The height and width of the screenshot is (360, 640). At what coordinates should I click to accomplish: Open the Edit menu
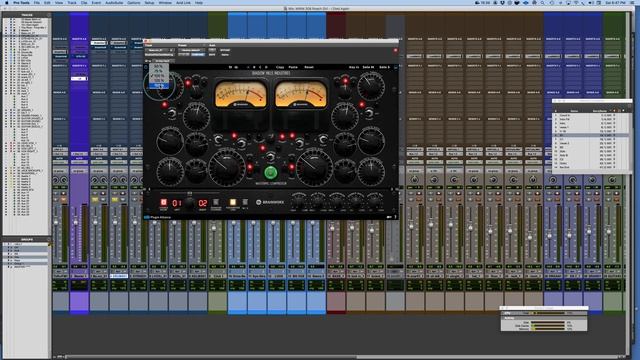tap(47, 2)
